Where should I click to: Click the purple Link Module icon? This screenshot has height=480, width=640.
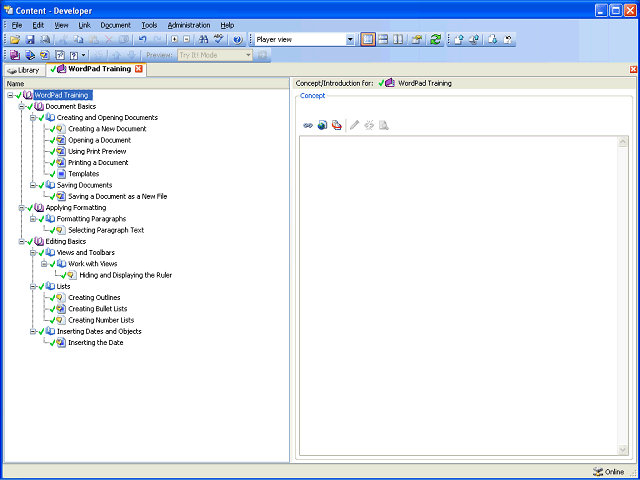coord(15,55)
